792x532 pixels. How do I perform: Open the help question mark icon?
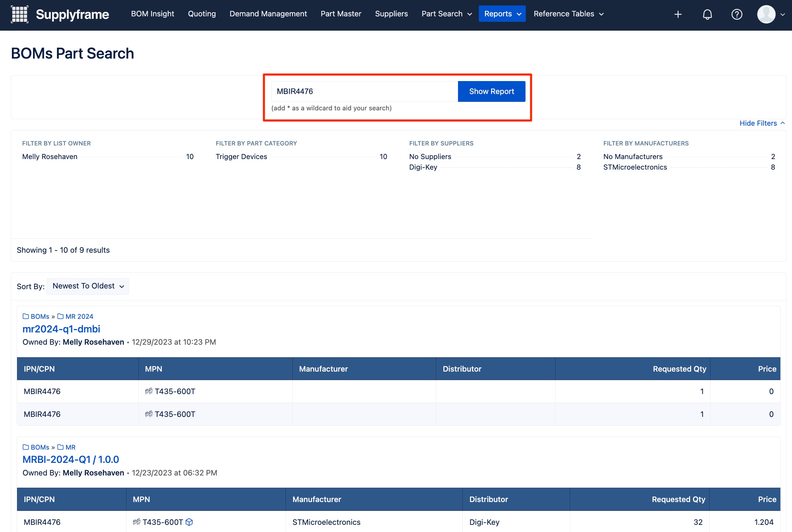pos(737,14)
